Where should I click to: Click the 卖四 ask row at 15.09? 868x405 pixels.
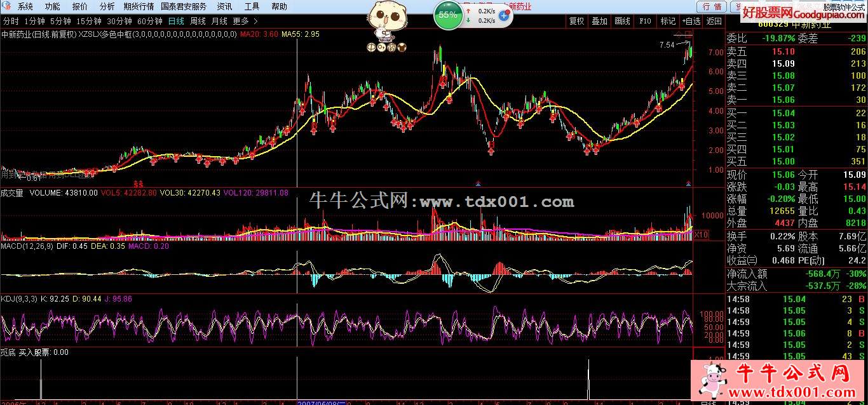[797, 63]
